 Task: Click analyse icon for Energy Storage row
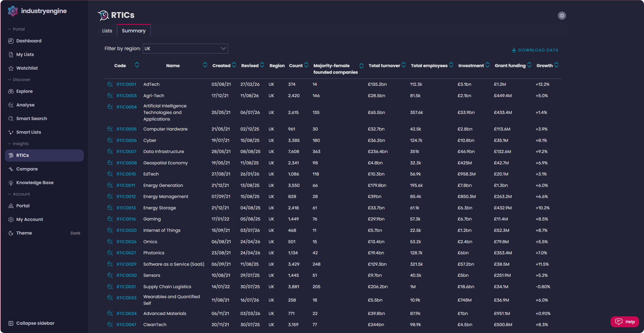click(110, 208)
